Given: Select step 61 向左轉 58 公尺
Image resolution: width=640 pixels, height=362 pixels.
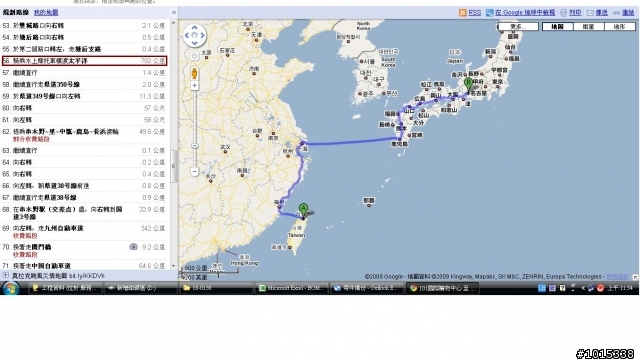Looking at the screenshot, I should pos(84,120).
